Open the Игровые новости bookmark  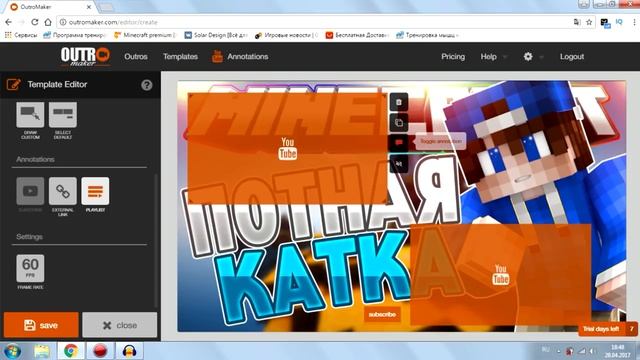286,35
